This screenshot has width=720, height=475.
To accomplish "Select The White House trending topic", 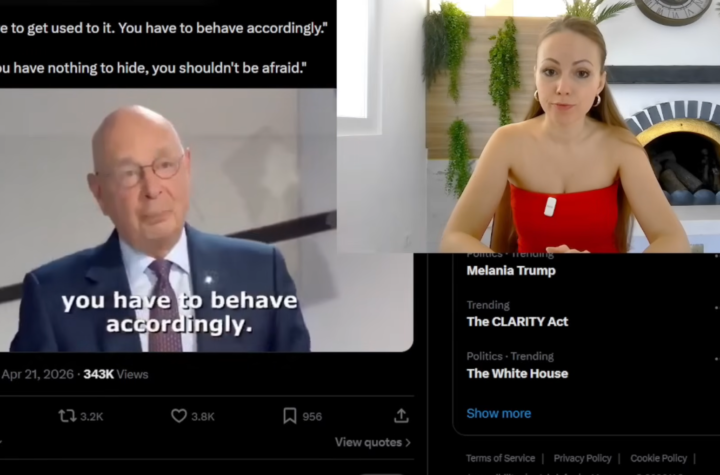I will (517, 373).
